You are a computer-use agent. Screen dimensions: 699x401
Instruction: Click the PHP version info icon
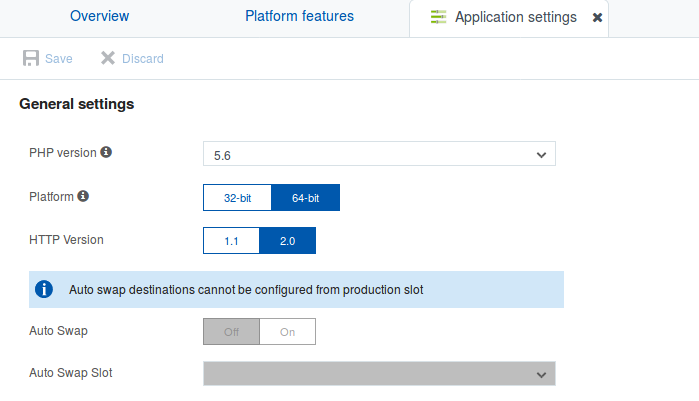[x=106, y=153]
